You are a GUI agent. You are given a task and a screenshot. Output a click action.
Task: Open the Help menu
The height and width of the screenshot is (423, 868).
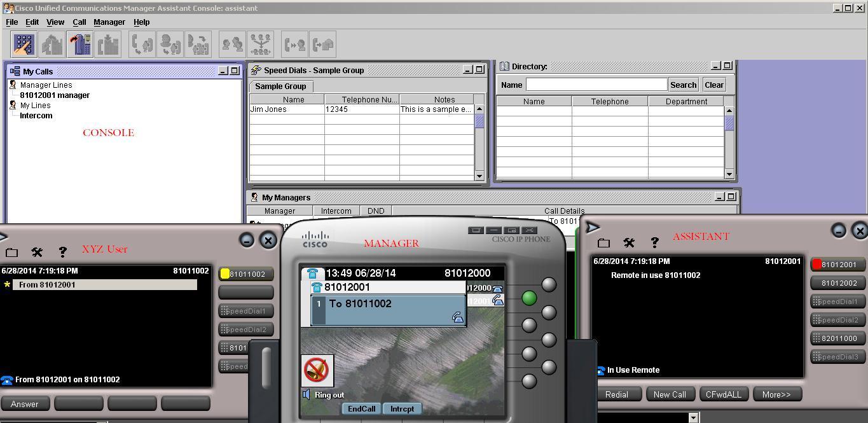(x=141, y=22)
